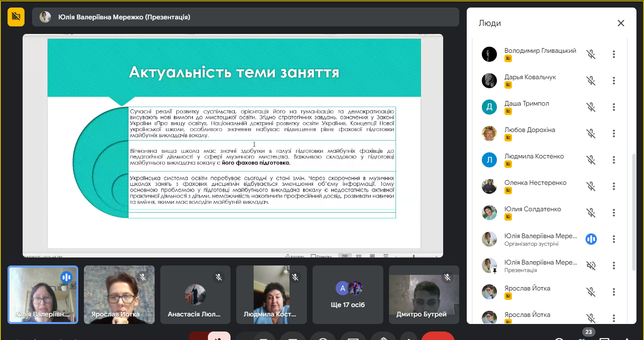Leave the call
Image resolution: width=644 pixels, height=340 pixels.
(438, 337)
